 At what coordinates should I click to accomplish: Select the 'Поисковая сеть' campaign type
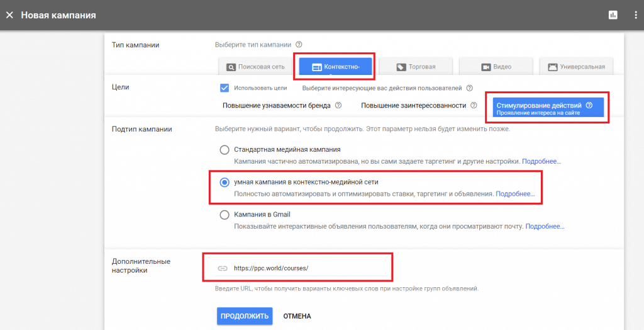[x=257, y=67]
